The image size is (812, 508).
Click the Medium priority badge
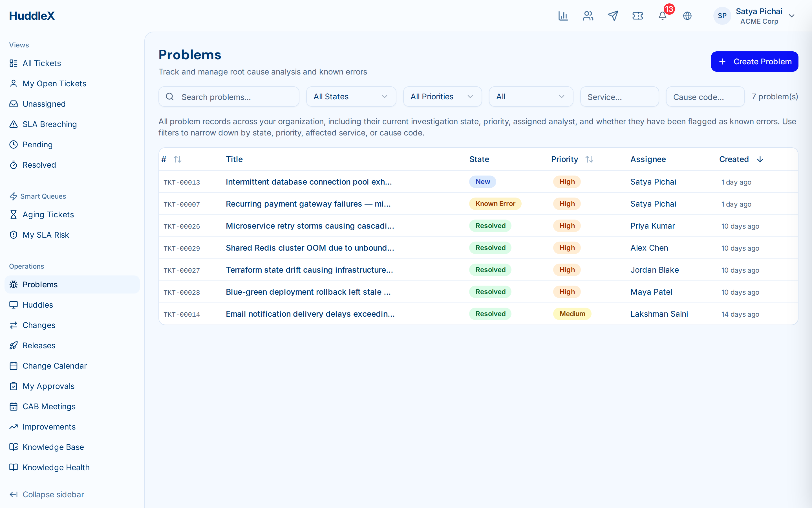(x=572, y=314)
